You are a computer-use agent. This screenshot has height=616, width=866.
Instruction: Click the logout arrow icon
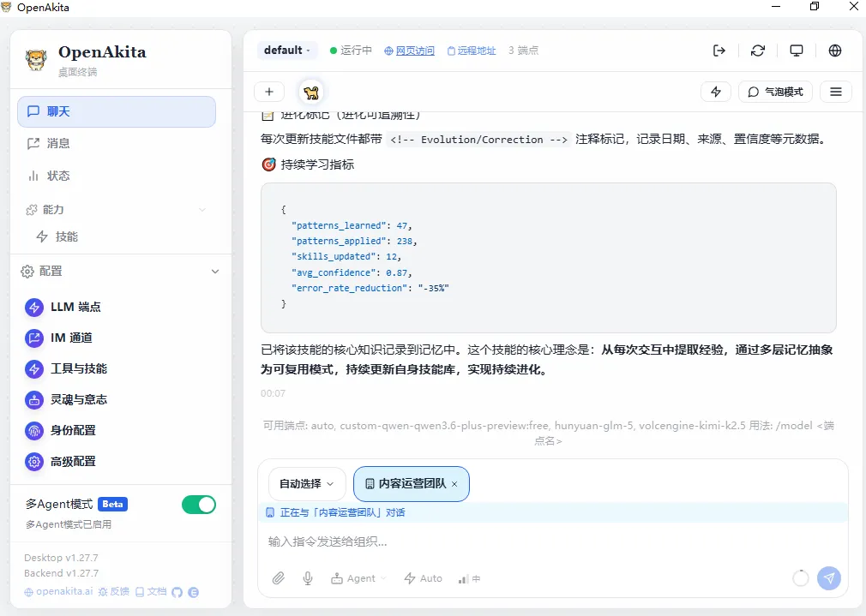719,51
